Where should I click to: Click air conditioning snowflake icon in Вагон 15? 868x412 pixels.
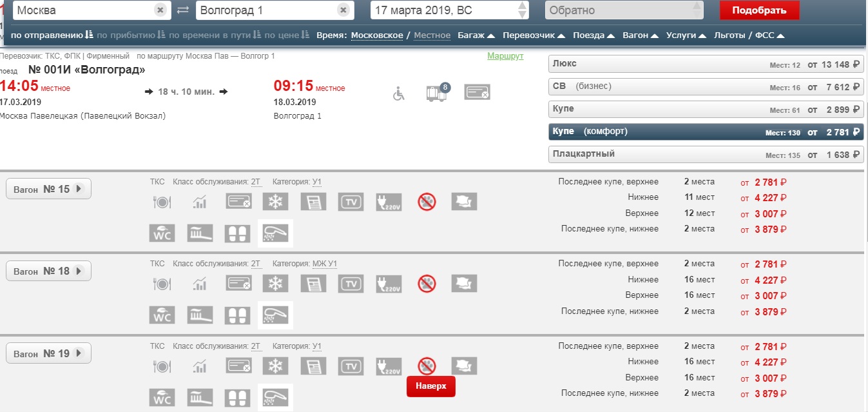tap(275, 202)
